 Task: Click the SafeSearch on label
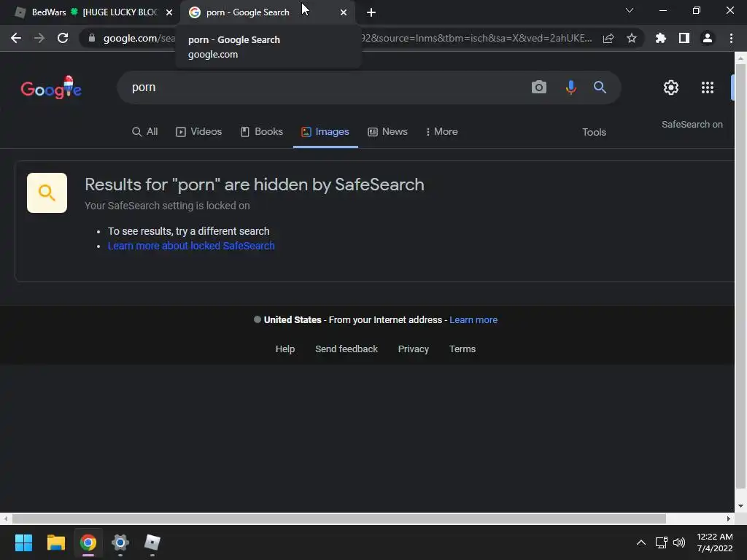pos(692,124)
